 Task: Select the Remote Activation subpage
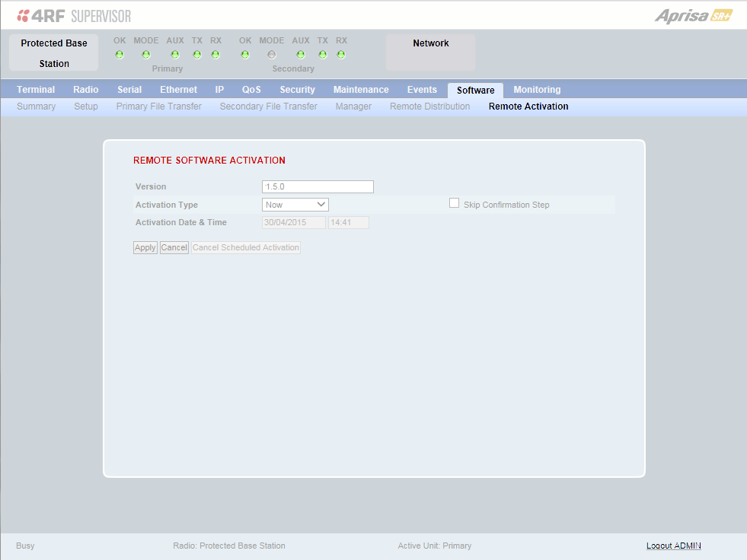click(x=528, y=107)
